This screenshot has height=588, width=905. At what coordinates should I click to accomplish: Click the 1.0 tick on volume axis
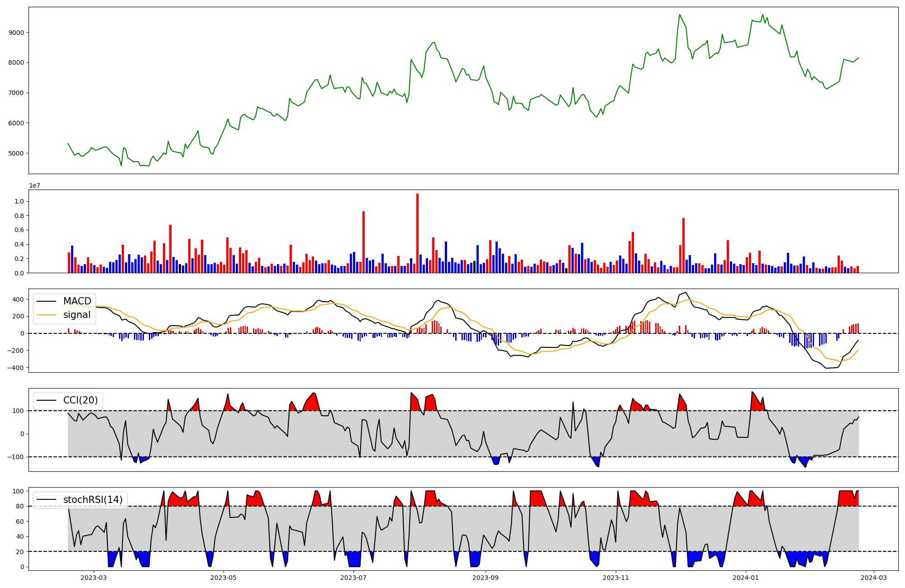click(x=19, y=201)
